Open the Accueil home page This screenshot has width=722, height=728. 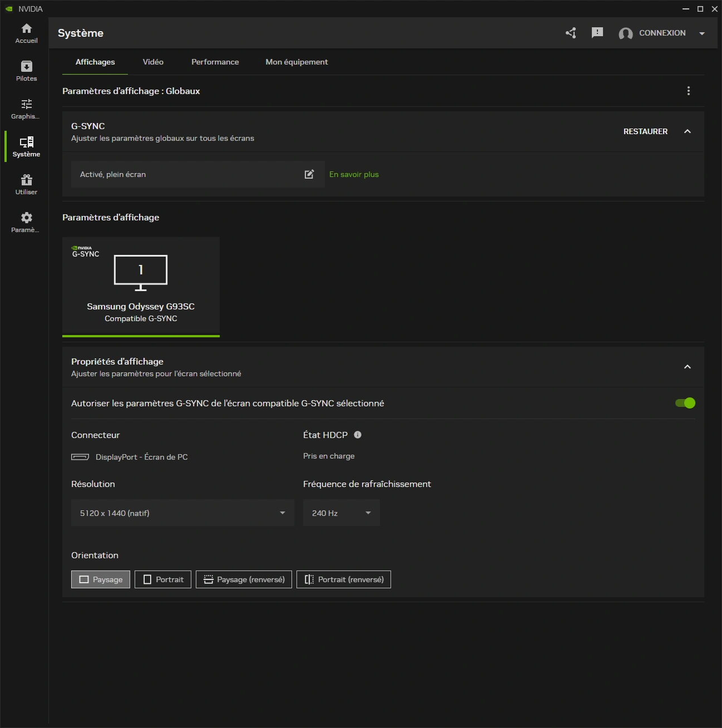[x=26, y=33]
